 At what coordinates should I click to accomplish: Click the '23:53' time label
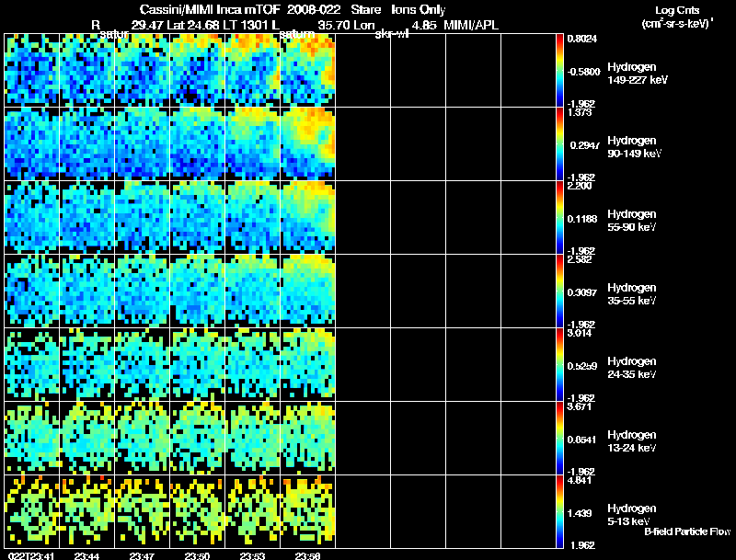(x=252, y=556)
